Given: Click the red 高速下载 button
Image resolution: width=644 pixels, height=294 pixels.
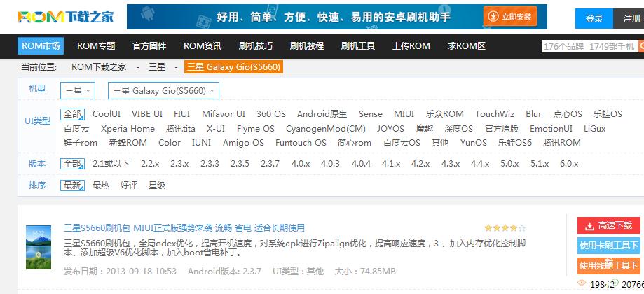Looking at the screenshot, I should coord(609,225).
